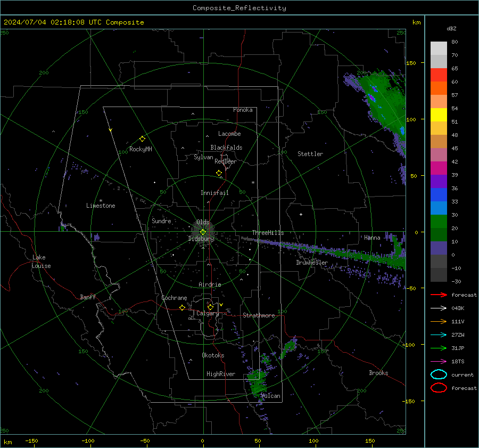Select the blue 33-36 dBZ color swatch
The height and width of the screenshot is (448, 479).
tap(439, 194)
